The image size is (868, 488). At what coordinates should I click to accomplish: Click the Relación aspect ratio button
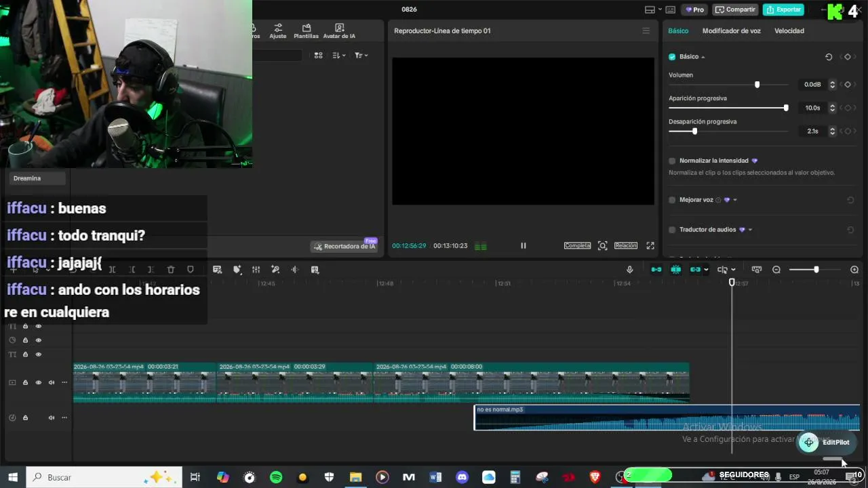tap(626, 246)
